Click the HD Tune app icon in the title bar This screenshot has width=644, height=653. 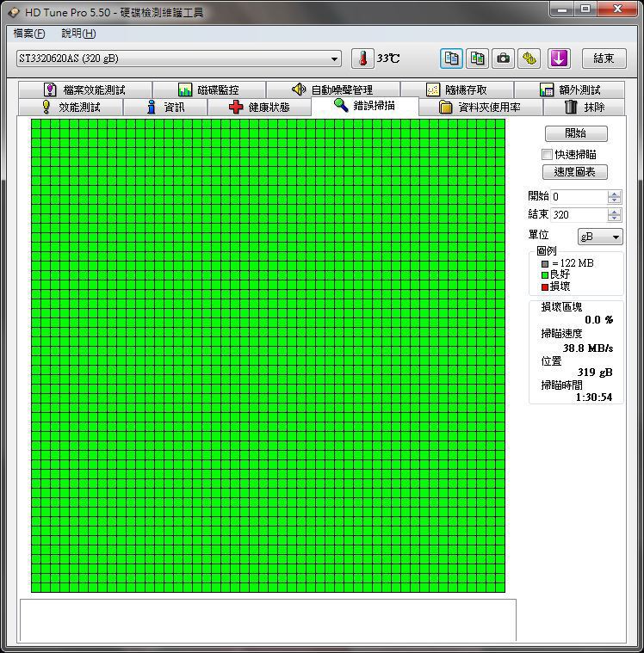tap(14, 13)
